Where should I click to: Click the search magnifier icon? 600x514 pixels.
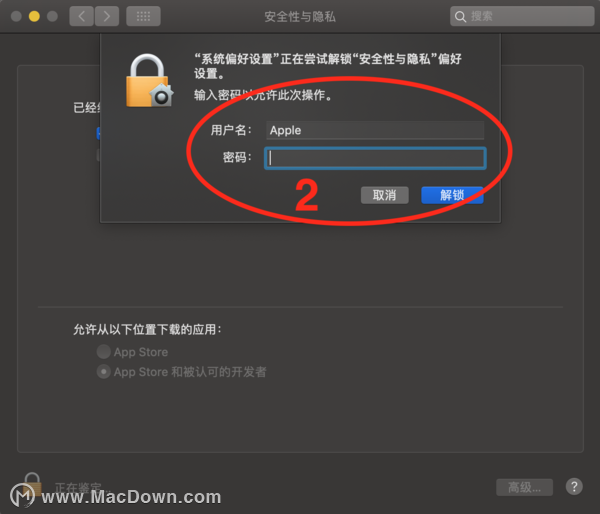click(x=460, y=16)
